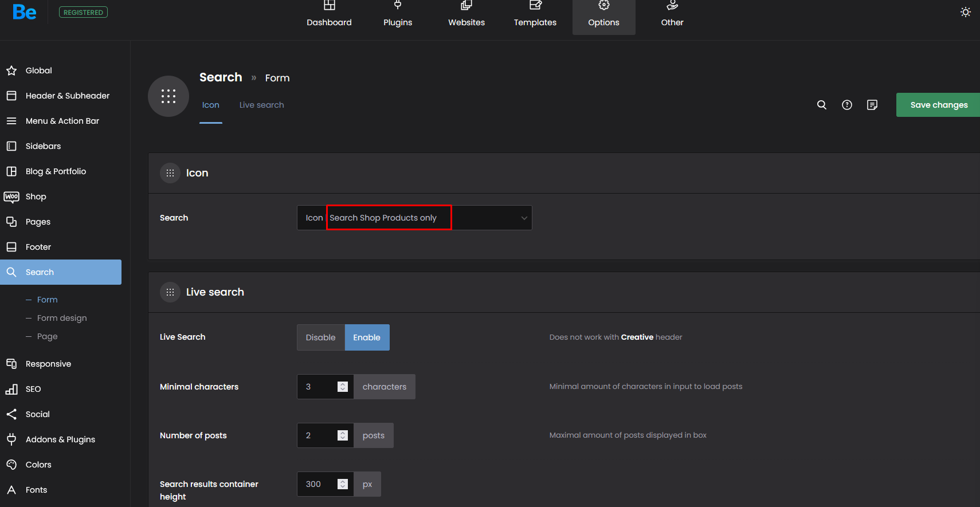Open help via question mark icon
Image resolution: width=980 pixels, height=507 pixels.
[x=847, y=105]
